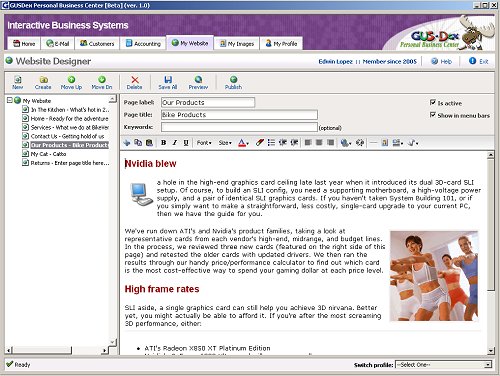Open the table insert dropdown
The image size is (500, 376).
click(398, 143)
